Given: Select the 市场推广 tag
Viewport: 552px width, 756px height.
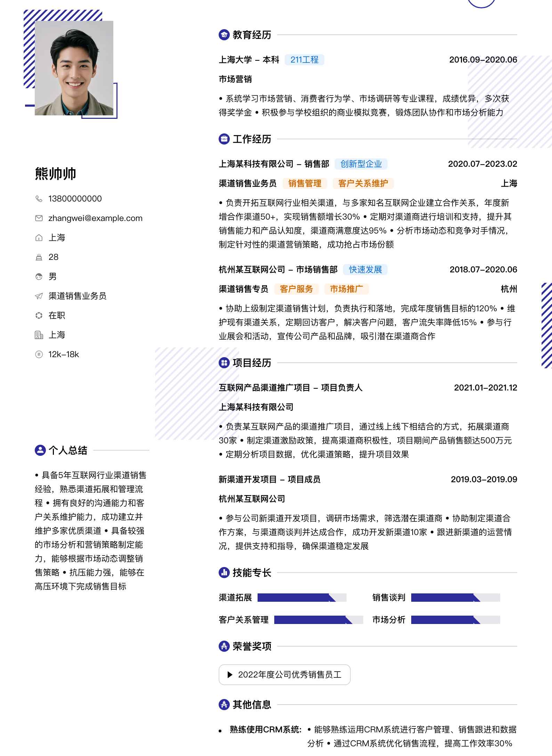Looking at the screenshot, I should [347, 289].
